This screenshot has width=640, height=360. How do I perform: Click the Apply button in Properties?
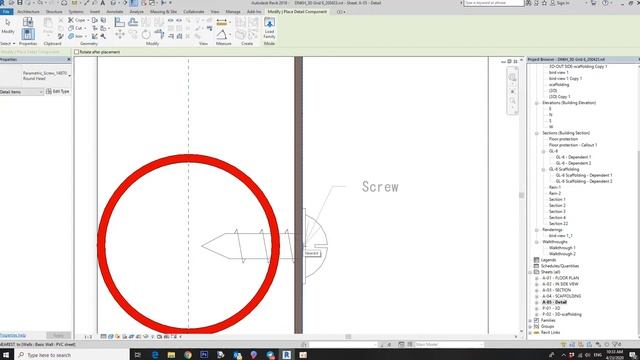tap(58, 336)
